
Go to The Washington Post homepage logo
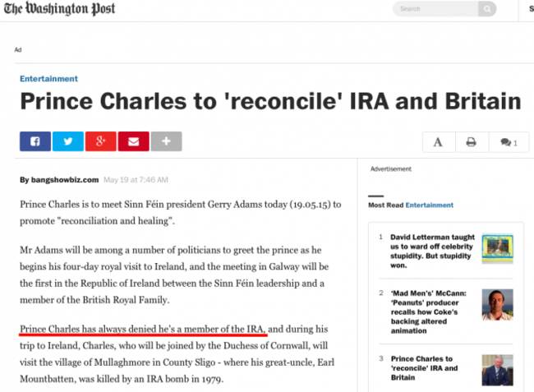click(x=60, y=9)
